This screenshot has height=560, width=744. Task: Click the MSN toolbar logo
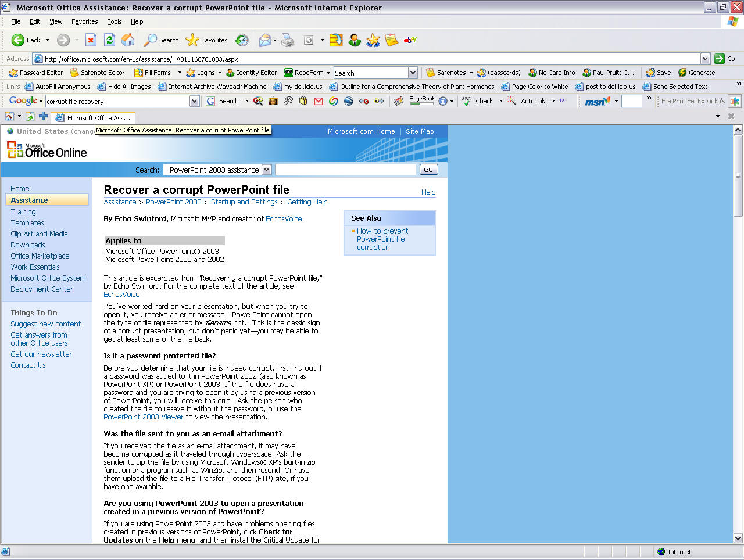point(597,101)
